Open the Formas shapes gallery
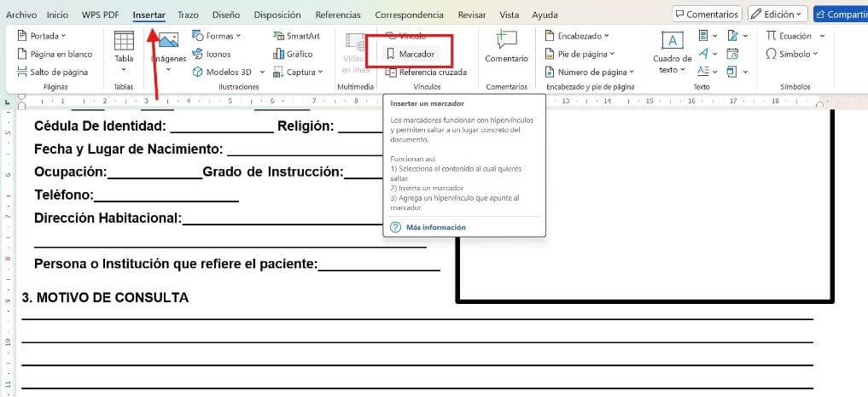This screenshot has width=868, height=397. point(217,36)
